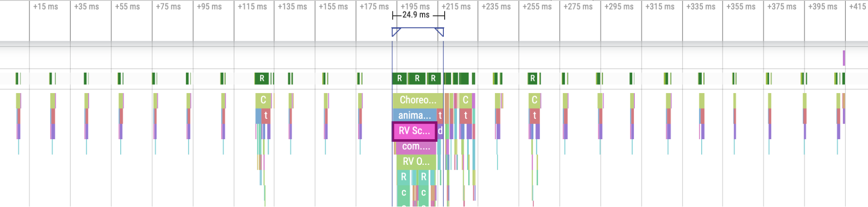
Task: Click the green "RV O..." slice
Action: point(416,162)
